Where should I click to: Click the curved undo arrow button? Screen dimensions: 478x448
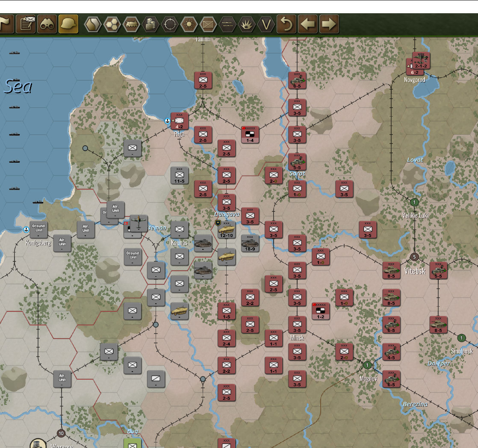(286, 24)
